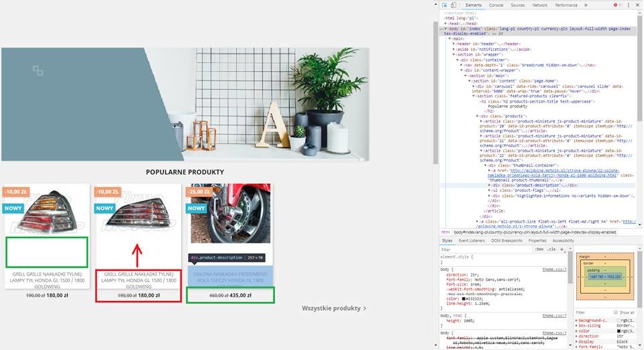
Task: Toggle the device toolbar icon in DevTools
Action: click(x=453, y=5)
